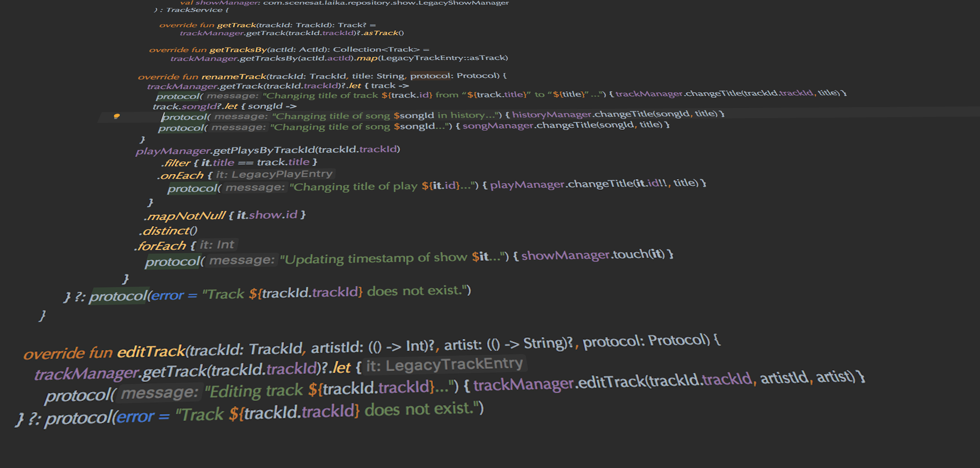Click the .onEach call
The height and width of the screenshot is (468, 980).
(180, 176)
